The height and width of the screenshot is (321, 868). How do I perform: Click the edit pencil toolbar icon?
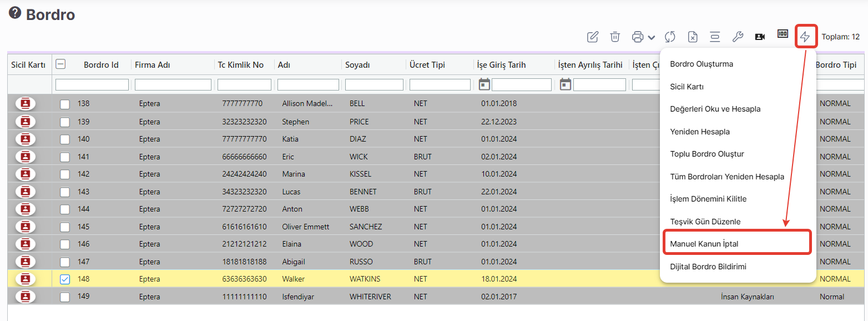[x=593, y=37]
